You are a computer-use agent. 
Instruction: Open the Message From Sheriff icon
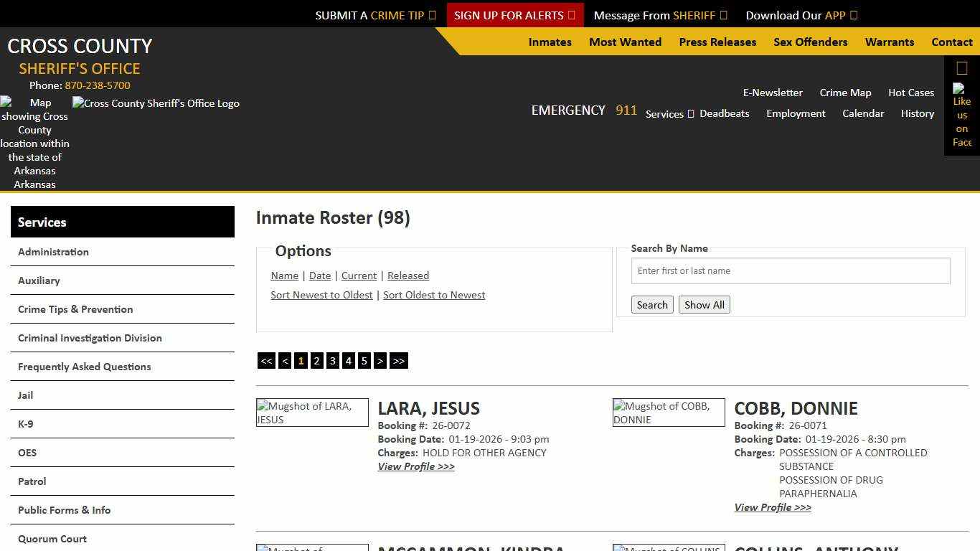pyautogui.click(x=725, y=14)
